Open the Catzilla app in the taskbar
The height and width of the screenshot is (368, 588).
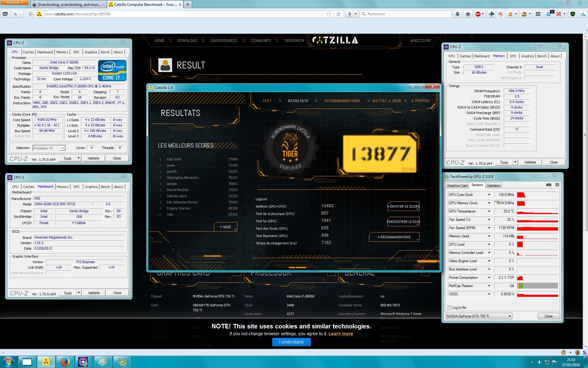[x=46, y=362]
